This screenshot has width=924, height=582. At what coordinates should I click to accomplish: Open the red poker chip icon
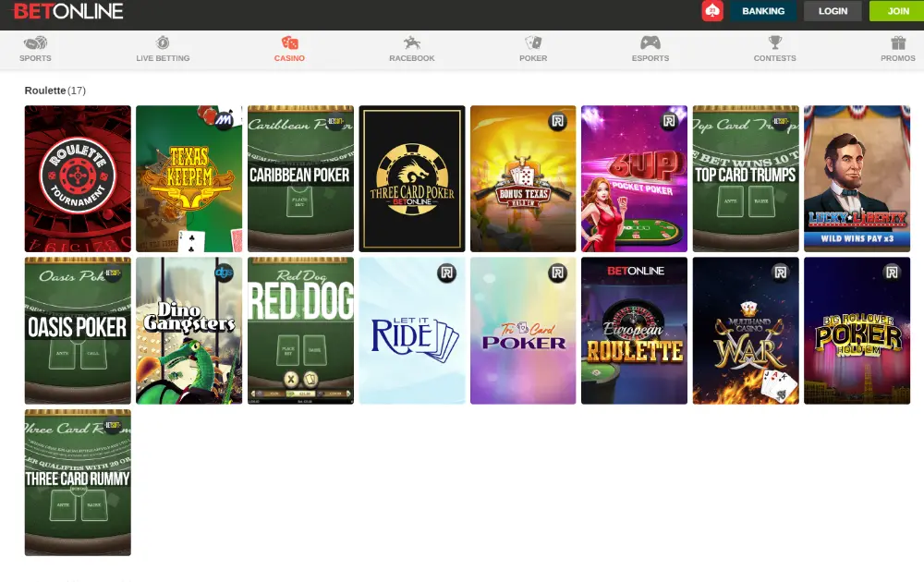(x=711, y=10)
